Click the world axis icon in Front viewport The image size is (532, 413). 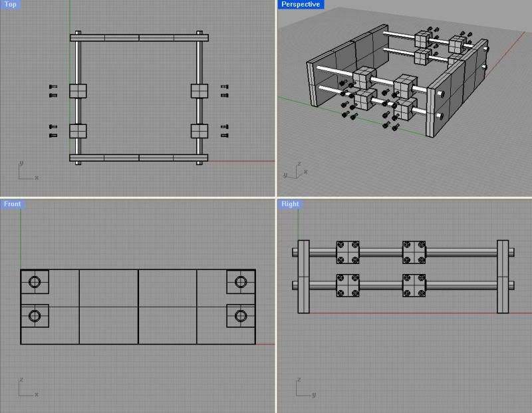pos(25,387)
